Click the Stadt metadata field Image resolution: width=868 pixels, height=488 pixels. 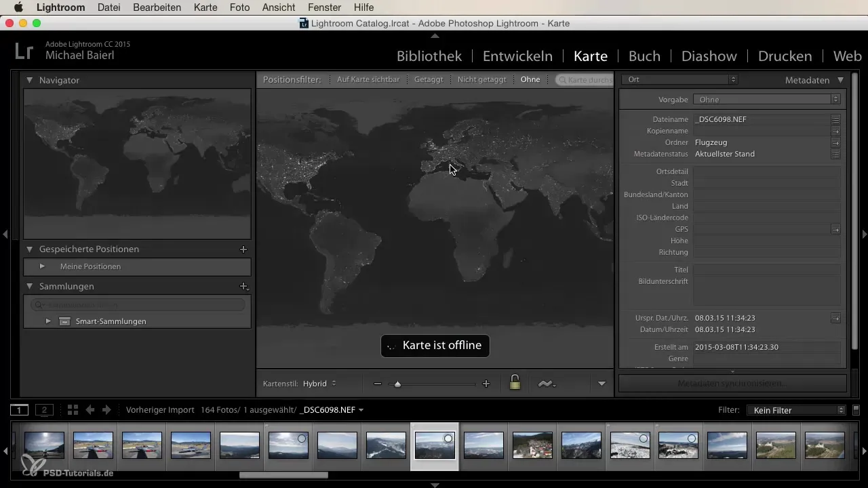click(x=767, y=183)
